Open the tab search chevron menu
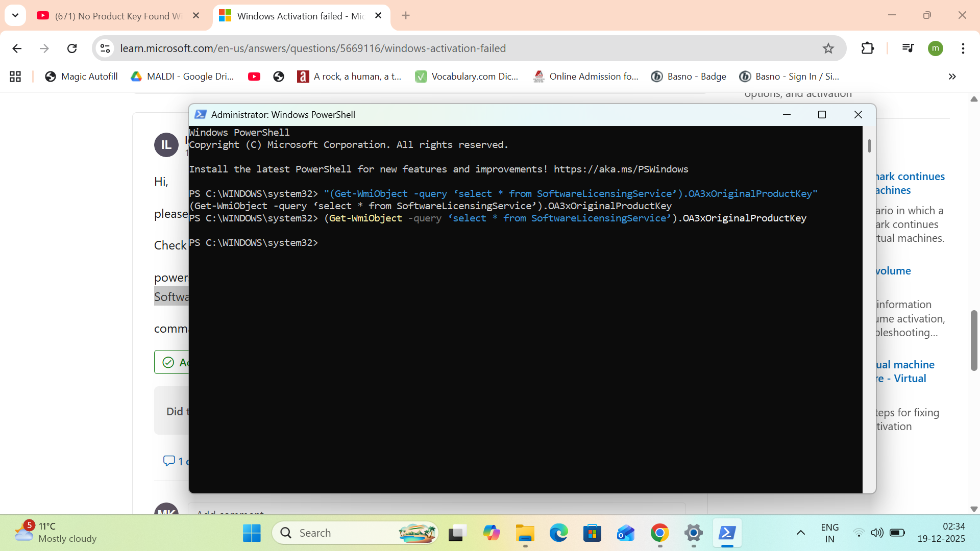The width and height of the screenshot is (980, 551). pos(15,15)
